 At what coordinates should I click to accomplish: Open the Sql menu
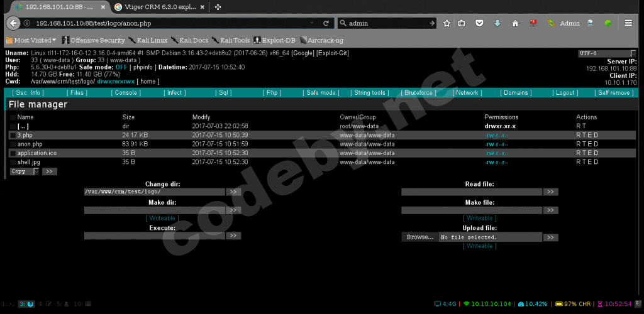[223, 93]
